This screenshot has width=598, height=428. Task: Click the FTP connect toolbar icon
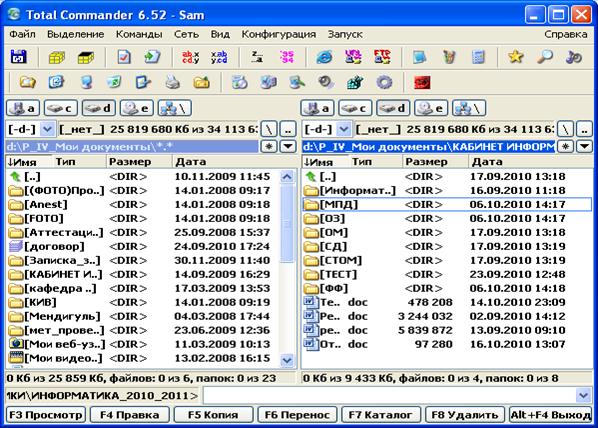pos(382,57)
